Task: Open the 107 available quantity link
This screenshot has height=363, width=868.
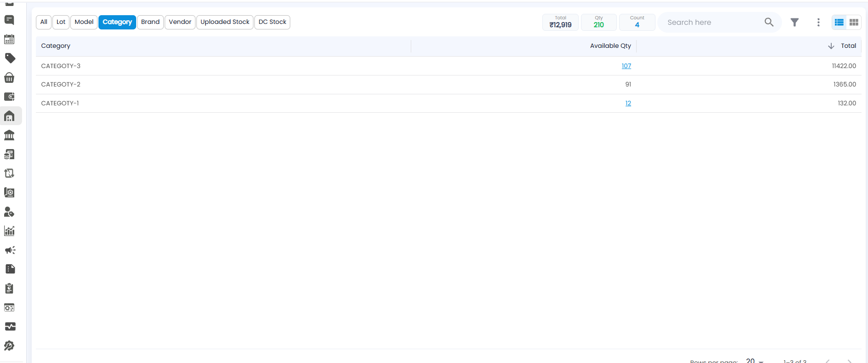Action: coord(627,66)
